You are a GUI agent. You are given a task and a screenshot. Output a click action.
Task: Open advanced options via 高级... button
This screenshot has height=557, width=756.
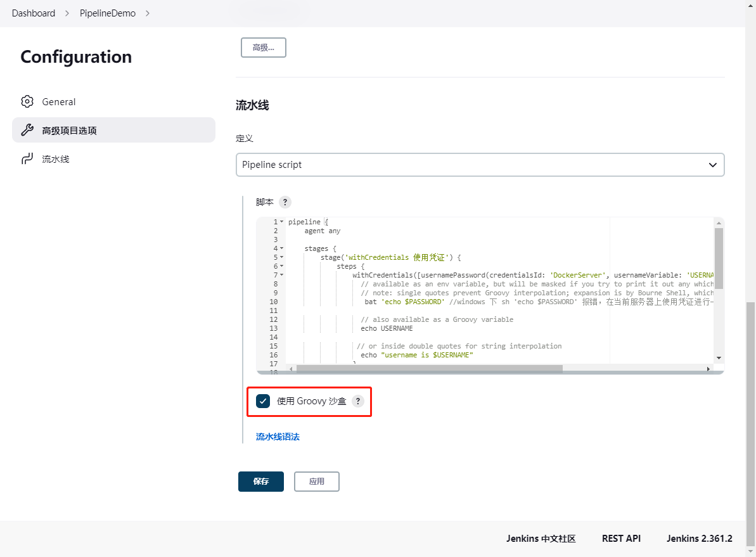(263, 47)
